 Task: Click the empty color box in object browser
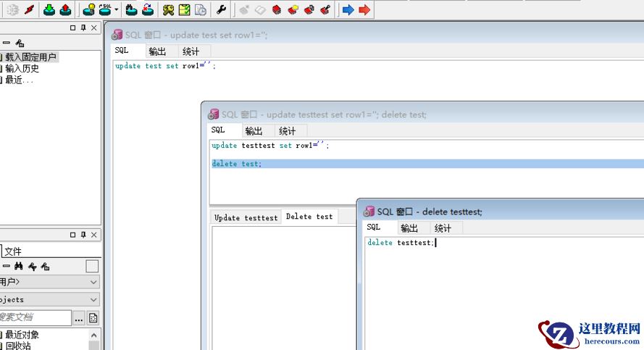92,267
